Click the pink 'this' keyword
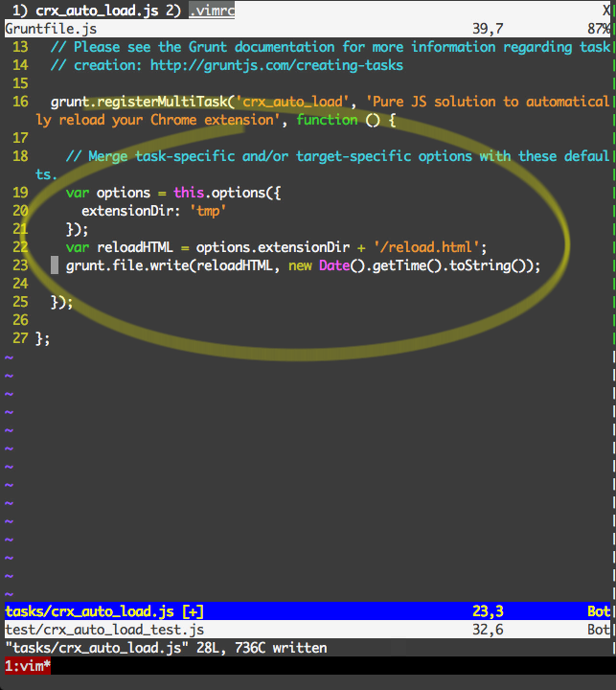The width and height of the screenshot is (616, 690). 189,193
